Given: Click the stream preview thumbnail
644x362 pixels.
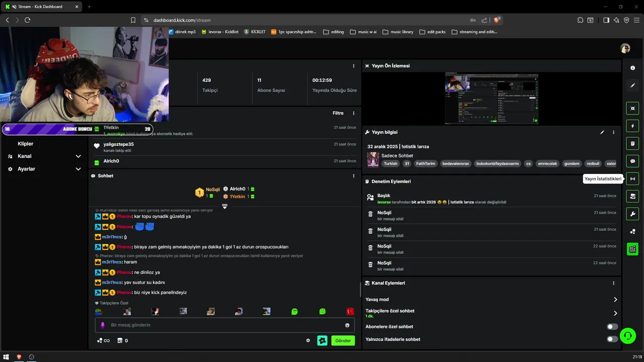Looking at the screenshot, I should click(492, 99).
